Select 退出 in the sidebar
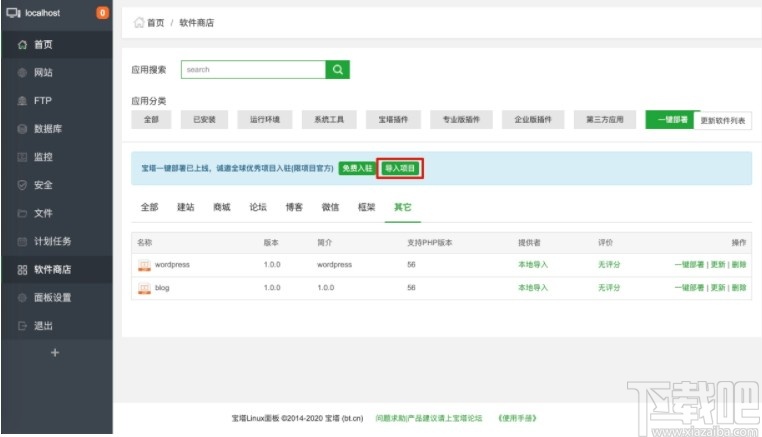Screen dimensions: 762x437 (57, 326)
